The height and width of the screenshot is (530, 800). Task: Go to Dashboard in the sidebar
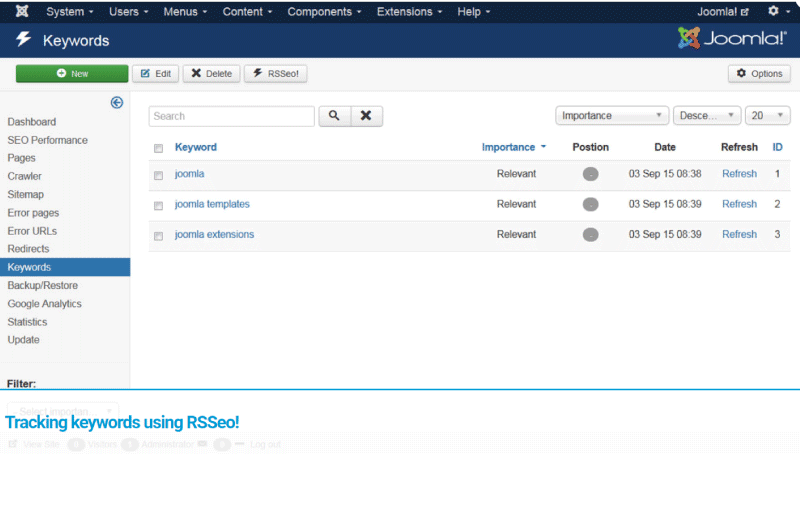tap(32, 122)
